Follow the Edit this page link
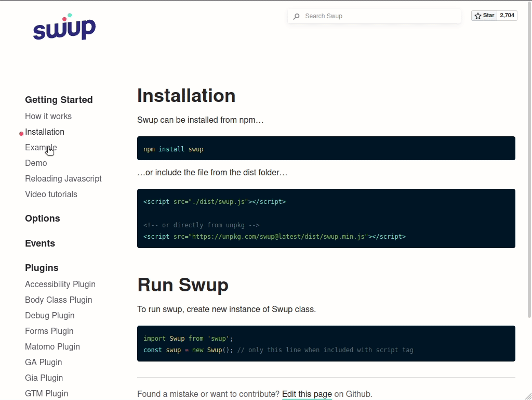Image resolution: width=532 pixels, height=400 pixels. pos(307,394)
